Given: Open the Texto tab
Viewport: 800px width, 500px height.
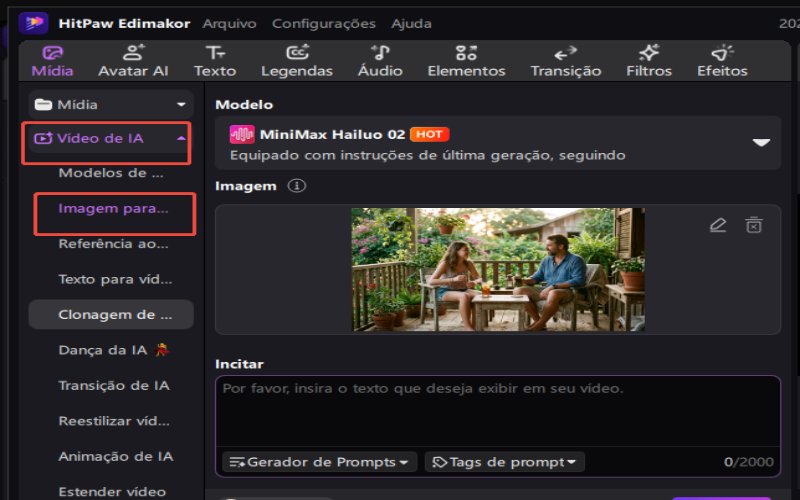Looking at the screenshot, I should click(x=215, y=61).
